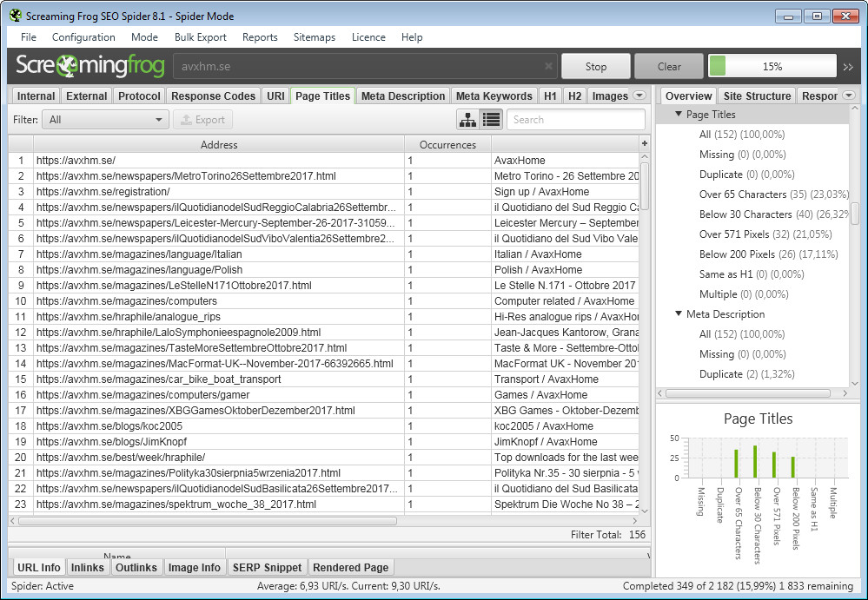Image resolution: width=868 pixels, height=600 pixels.
Task: Click the Over 65 Characters chart bar
Action: 736,464
